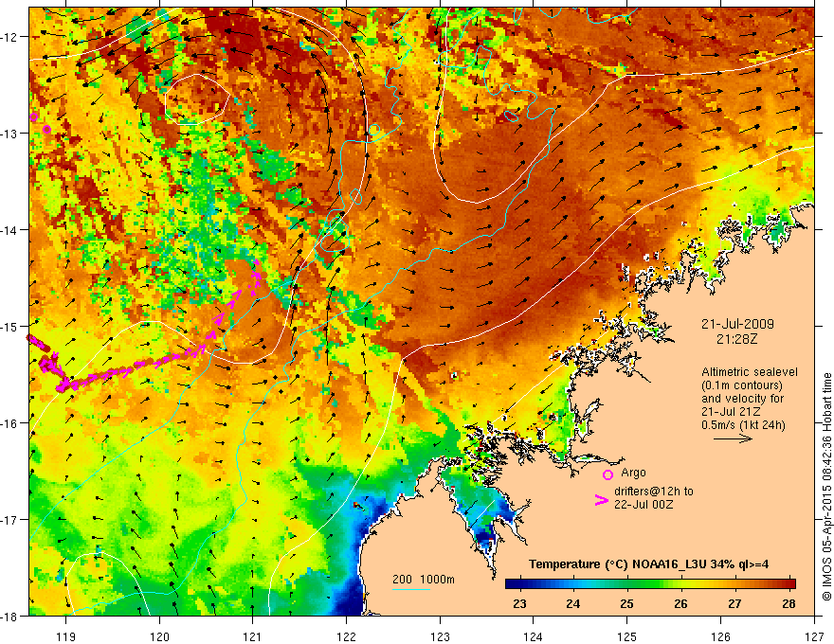The height and width of the screenshot is (644, 834).
Task: Click the 'and velocity for' text line
Action: [x=742, y=399]
